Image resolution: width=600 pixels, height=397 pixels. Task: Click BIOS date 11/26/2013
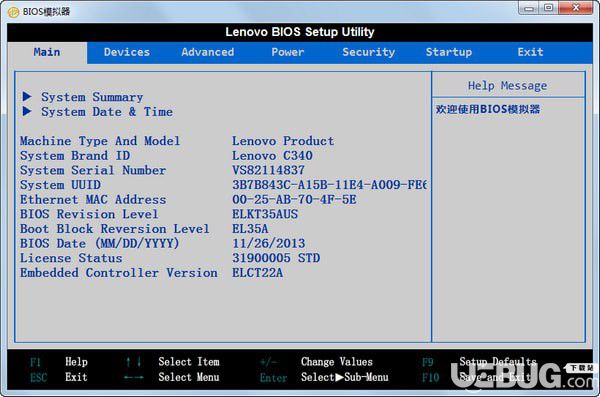(269, 243)
